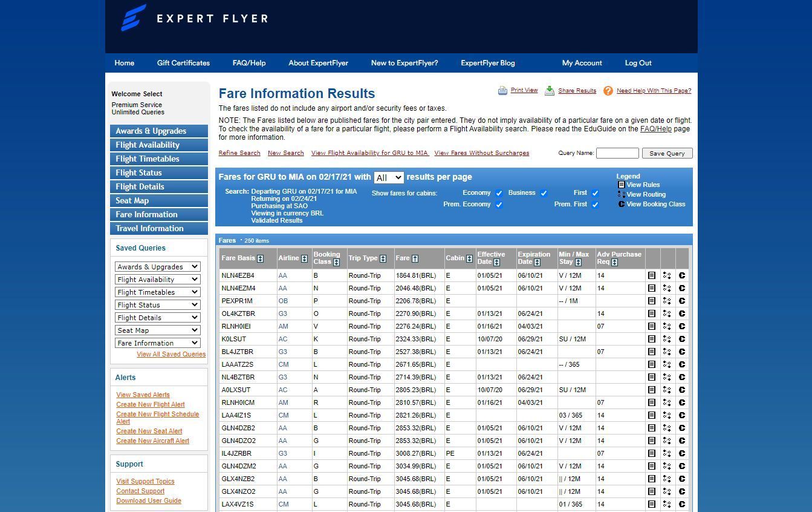Screen dimensions: 812x512
Task: Click the Print View printer icon
Action: tap(502, 91)
